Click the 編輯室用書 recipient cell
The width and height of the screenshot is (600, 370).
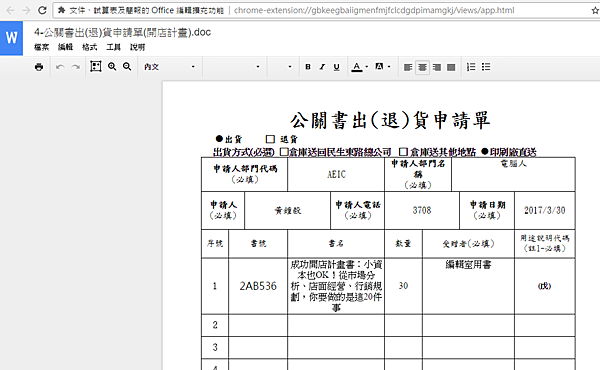[x=469, y=286]
